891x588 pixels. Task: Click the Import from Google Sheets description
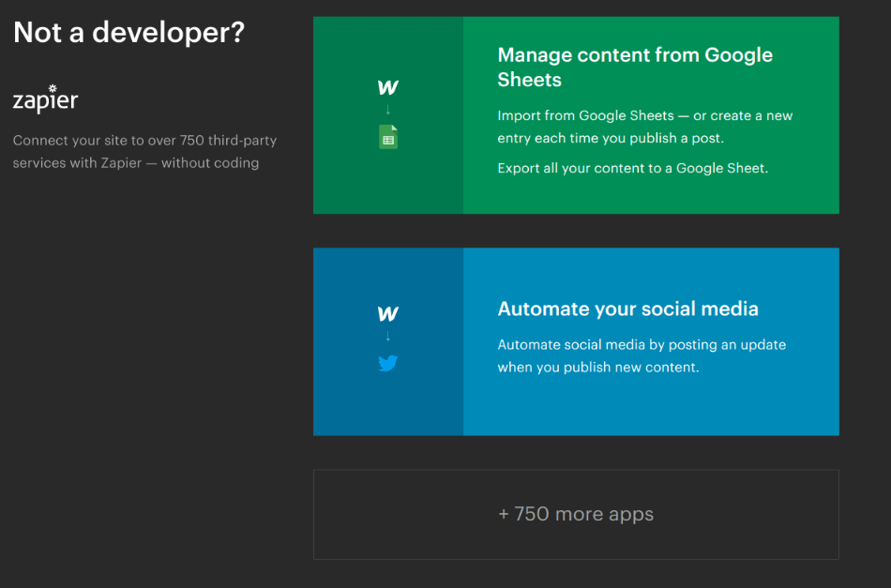tap(645, 127)
